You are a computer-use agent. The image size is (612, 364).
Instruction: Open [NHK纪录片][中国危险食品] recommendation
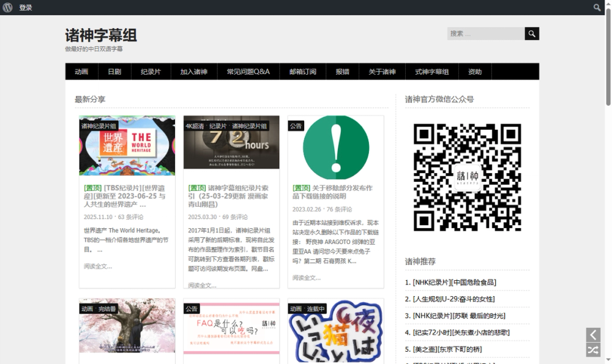tap(454, 283)
